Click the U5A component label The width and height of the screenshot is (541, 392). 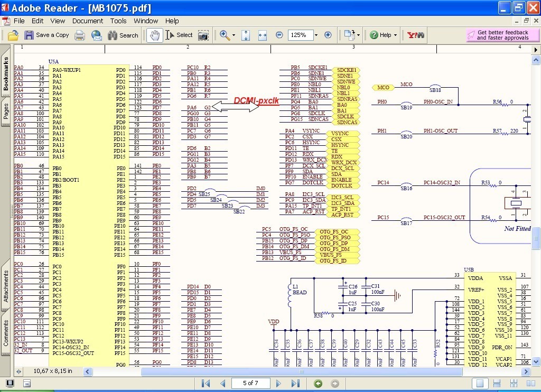click(x=53, y=61)
